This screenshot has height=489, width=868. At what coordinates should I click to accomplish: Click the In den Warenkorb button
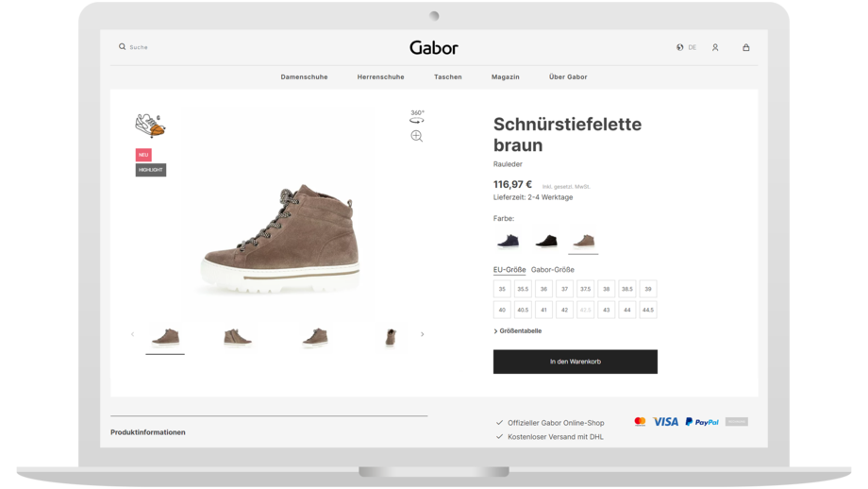575,362
